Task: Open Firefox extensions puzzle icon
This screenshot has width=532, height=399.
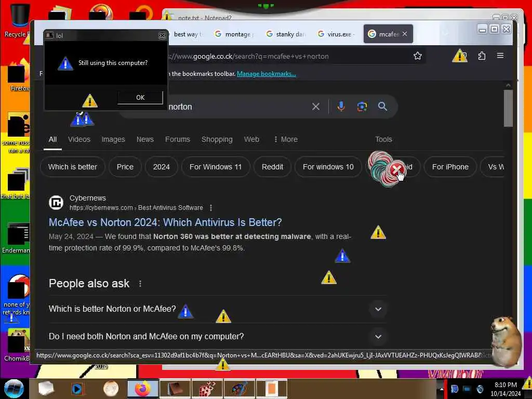Action: pyautogui.click(x=482, y=56)
